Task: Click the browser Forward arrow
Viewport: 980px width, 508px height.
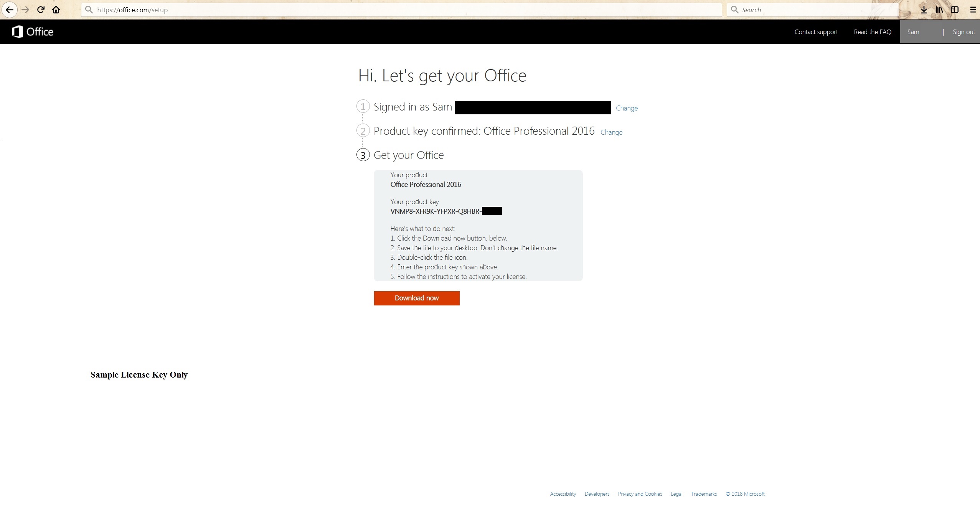Action: [25, 10]
